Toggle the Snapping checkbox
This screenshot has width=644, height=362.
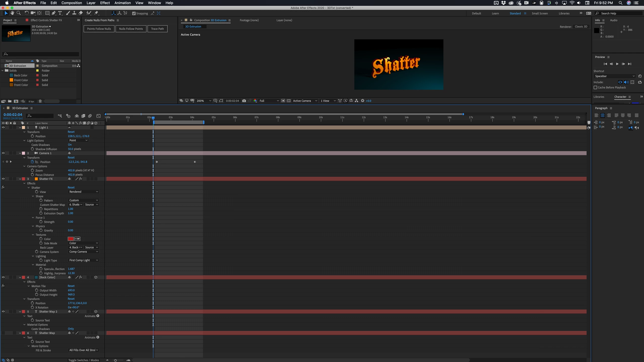point(134,13)
